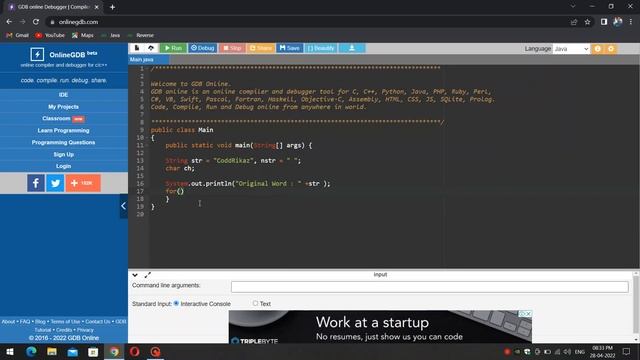Fold the comment block at line 1
Viewport: 640px width, 360px height.
pyautogui.click(x=148, y=68)
